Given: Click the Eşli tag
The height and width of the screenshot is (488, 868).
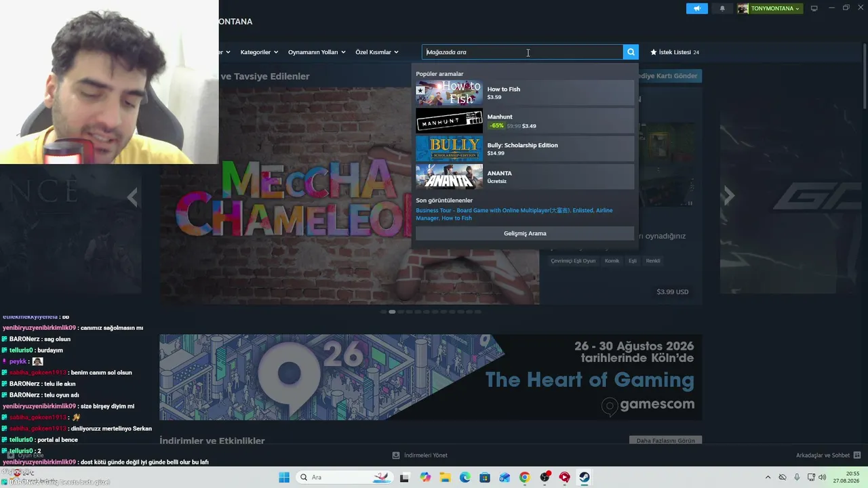Looking at the screenshot, I should click(x=633, y=261).
